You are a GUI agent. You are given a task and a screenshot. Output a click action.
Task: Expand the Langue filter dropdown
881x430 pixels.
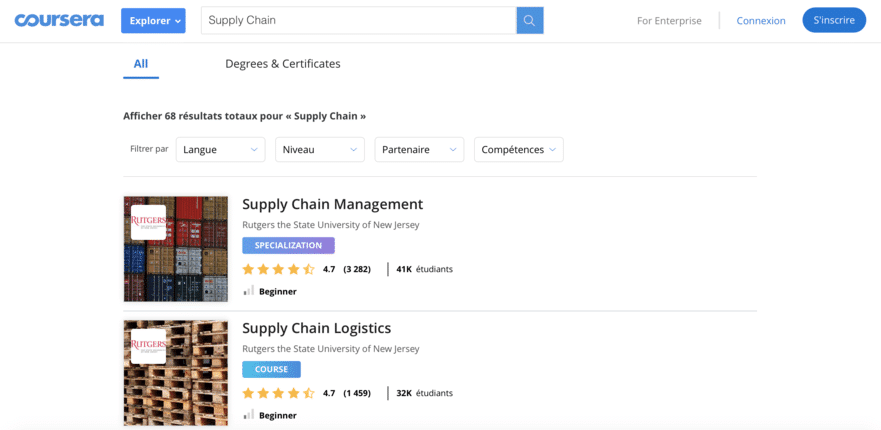(220, 150)
